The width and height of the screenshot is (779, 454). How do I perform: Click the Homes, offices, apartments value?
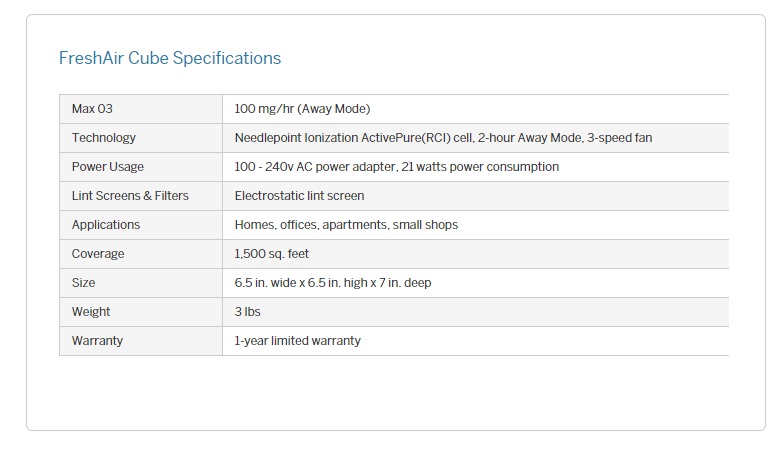(346, 225)
